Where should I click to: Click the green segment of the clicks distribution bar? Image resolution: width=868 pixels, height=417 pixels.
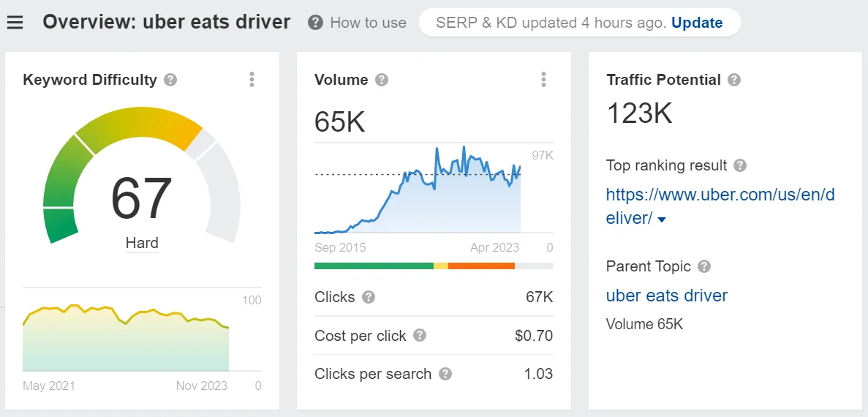[374, 266]
